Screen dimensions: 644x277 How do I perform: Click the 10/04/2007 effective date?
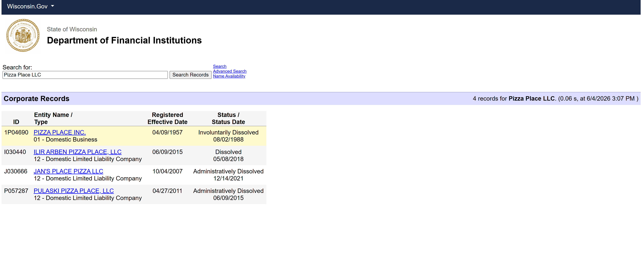[x=167, y=171]
